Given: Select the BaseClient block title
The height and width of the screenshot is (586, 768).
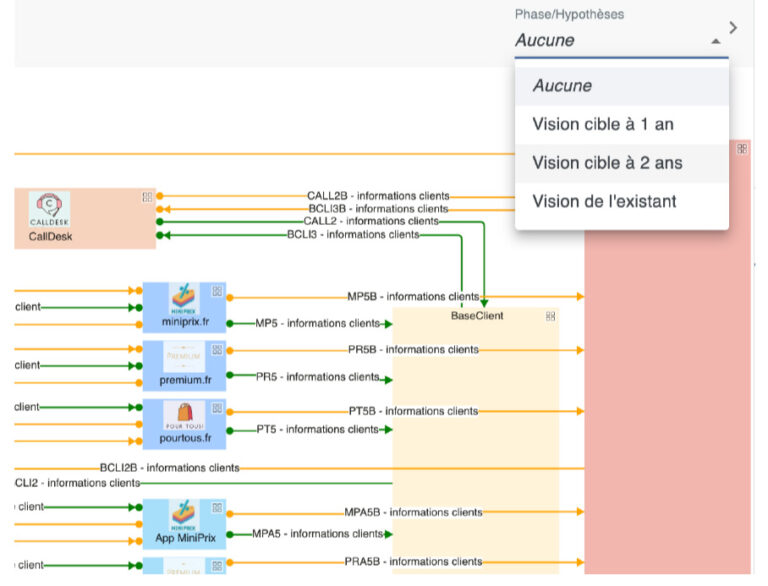Looking at the screenshot, I should point(477,316).
